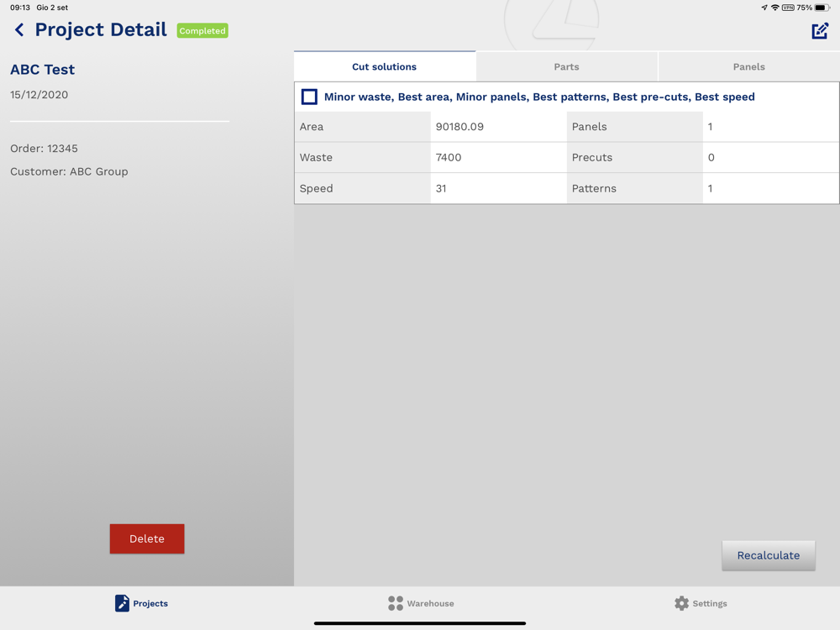
Task: Go back using the chevron arrow
Action: 19,30
